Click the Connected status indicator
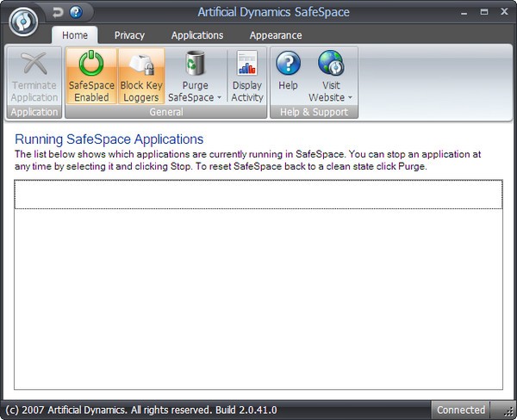Screen dimensions: 517x420 pyautogui.click(x=460, y=411)
